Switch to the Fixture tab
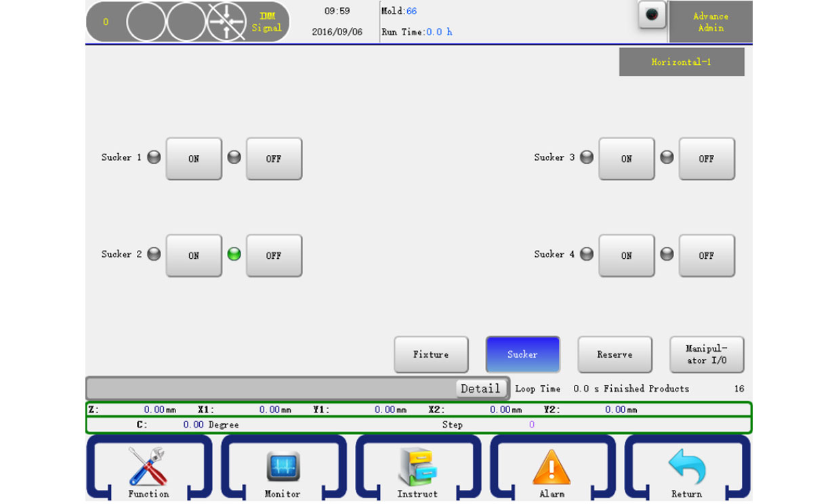This screenshot has width=813, height=504. coord(431,354)
